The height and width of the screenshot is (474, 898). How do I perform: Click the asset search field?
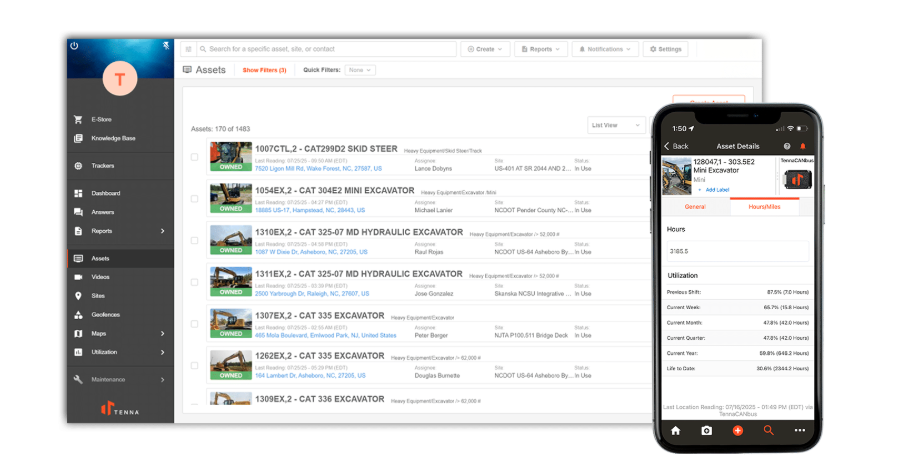point(326,49)
